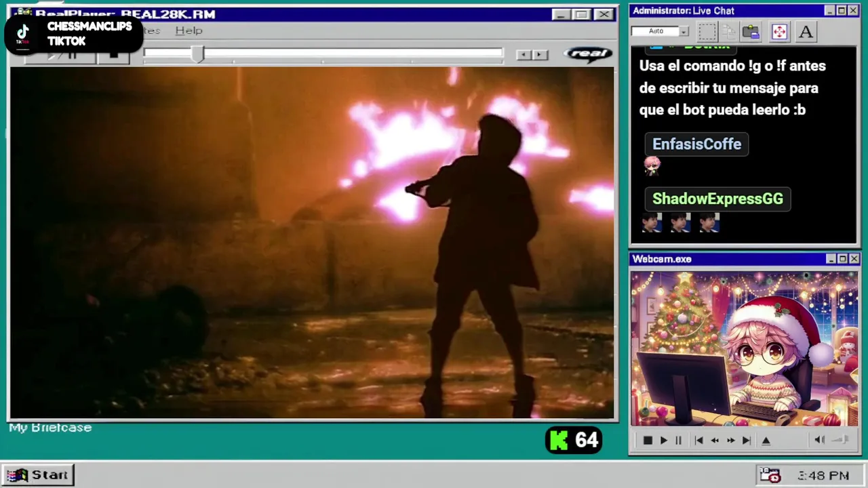Screen dimensions: 868x488
Task: Fast forward using the Webcam.exe double-right arrows
Action: click(x=730, y=441)
